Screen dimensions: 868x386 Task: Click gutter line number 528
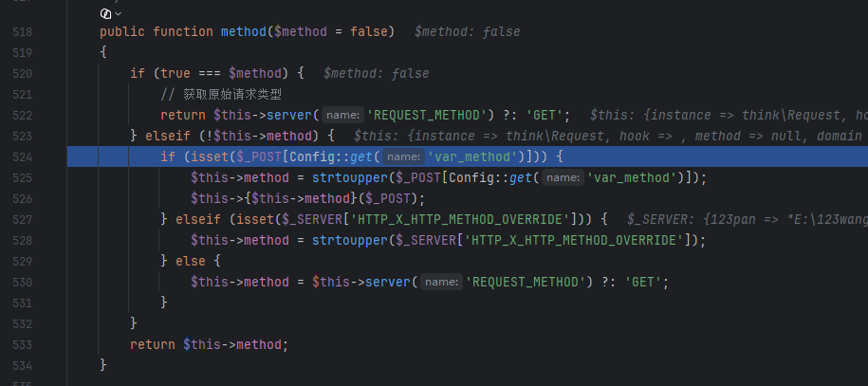22,240
